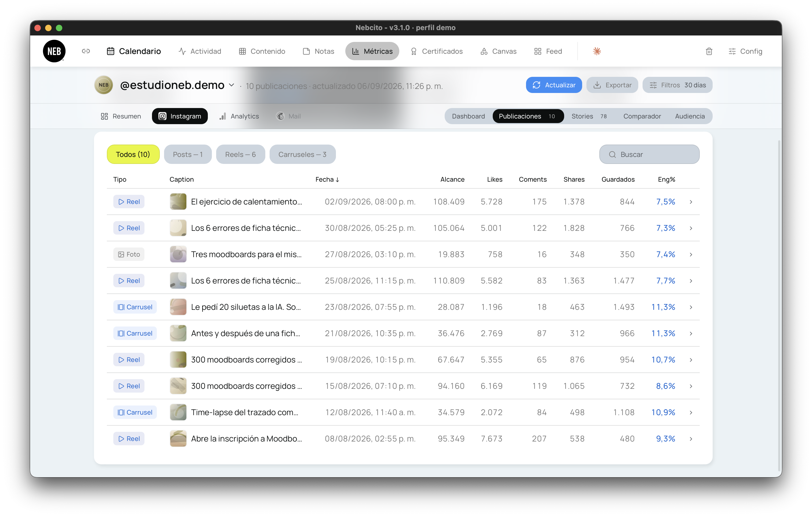Open the Stories sub-tab
The width and height of the screenshot is (812, 517).
589,116
